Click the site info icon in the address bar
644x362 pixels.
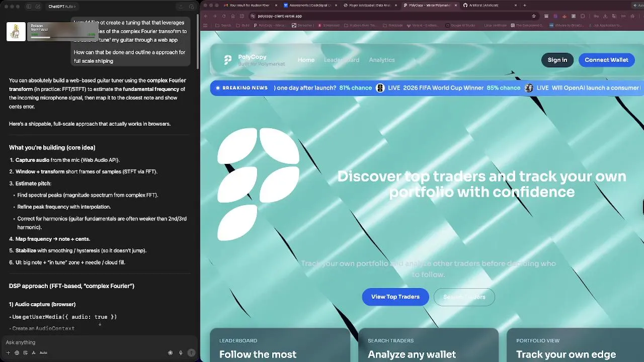tap(253, 16)
